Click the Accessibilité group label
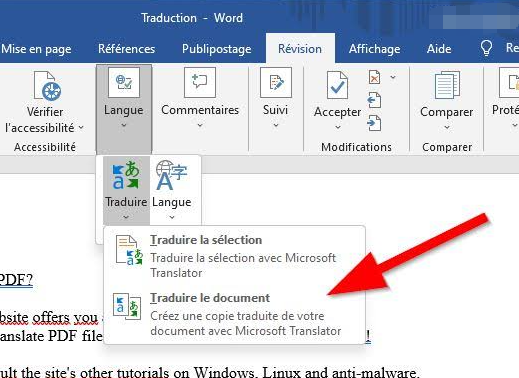The image size is (519, 378). (45, 147)
